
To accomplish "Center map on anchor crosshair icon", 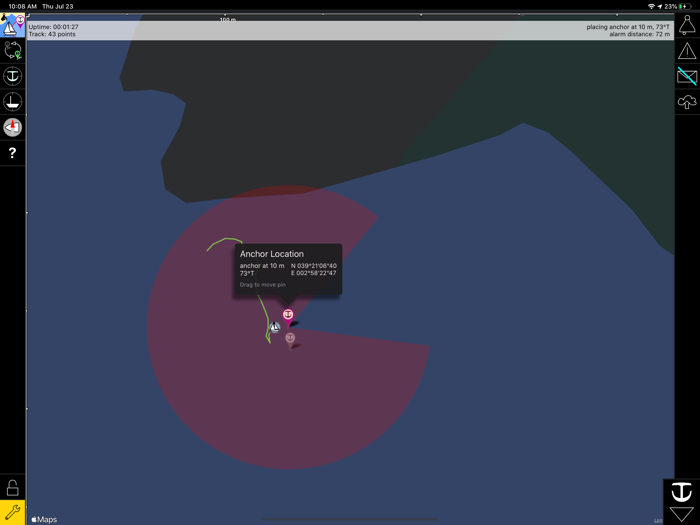I will pos(12,76).
